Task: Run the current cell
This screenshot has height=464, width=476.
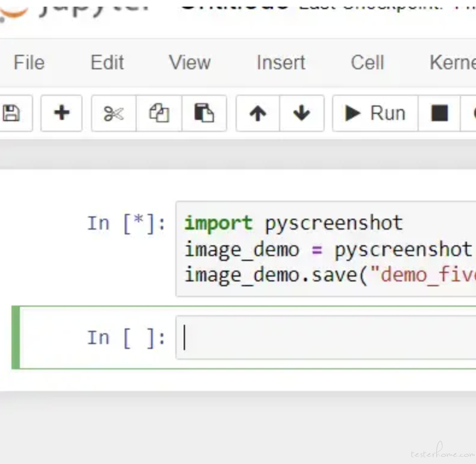Action: click(x=375, y=113)
